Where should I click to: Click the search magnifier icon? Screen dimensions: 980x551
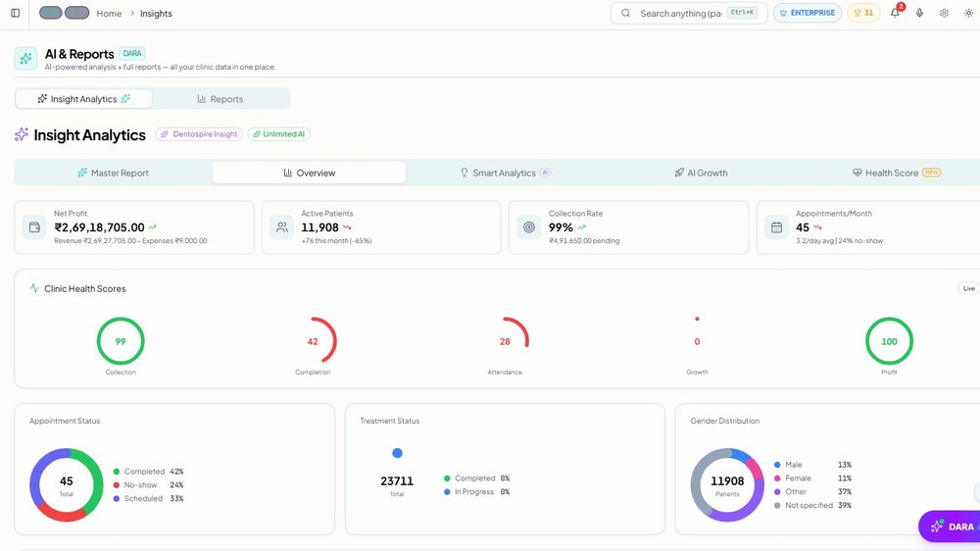point(625,13)
